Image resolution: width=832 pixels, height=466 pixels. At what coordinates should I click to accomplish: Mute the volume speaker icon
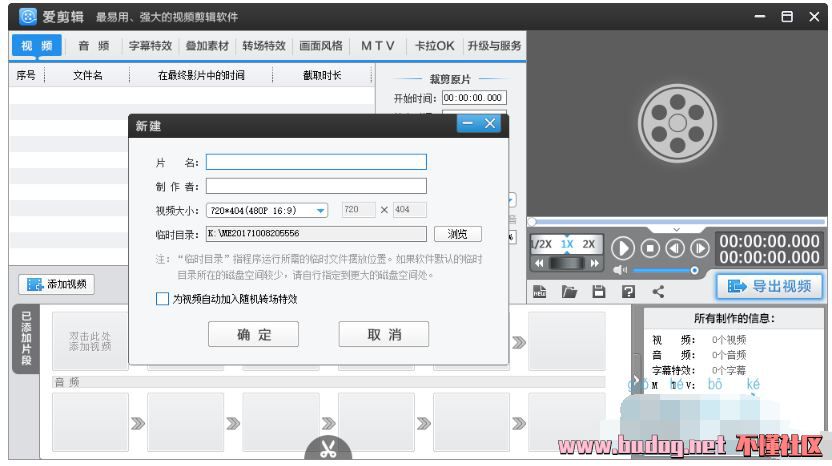tap(620, 270)
